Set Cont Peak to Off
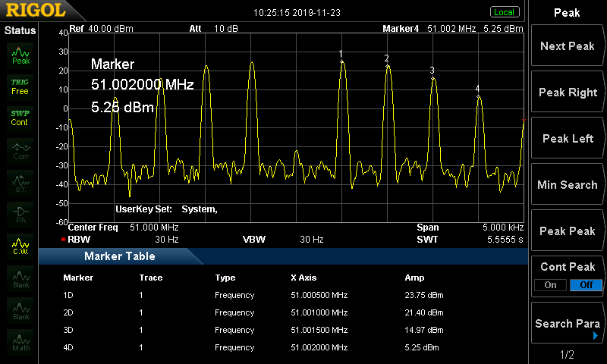Screen dimensions: 607x364 pyautogui.click(x=585, y=285)
